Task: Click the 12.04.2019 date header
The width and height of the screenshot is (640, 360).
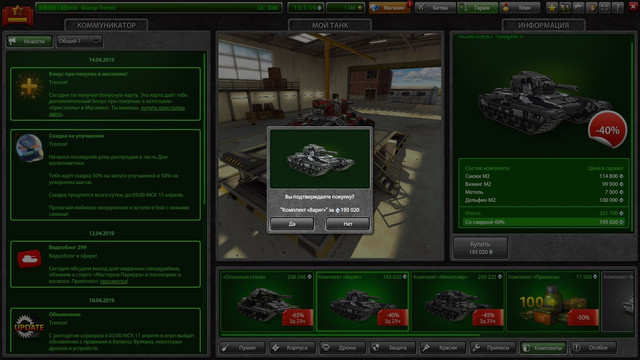Action: (x=102, y=233)
